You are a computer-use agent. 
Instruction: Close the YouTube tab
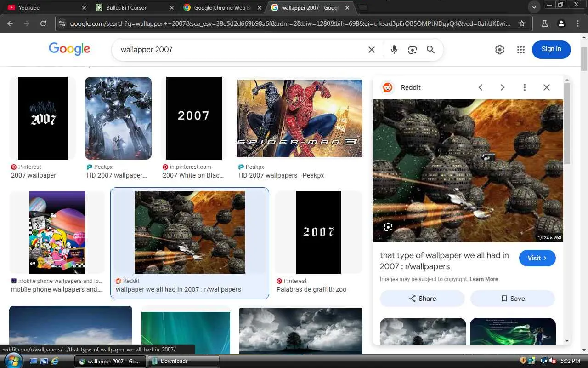pos(84,8)
